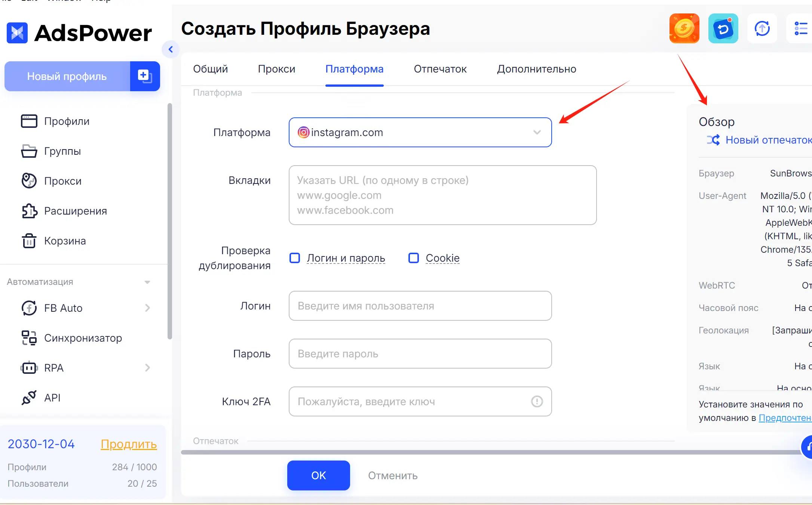Click the 20 / 25 users count
The height and width of the screenshot is (505, 812).
pyautogui.click(x=142, y=484)
